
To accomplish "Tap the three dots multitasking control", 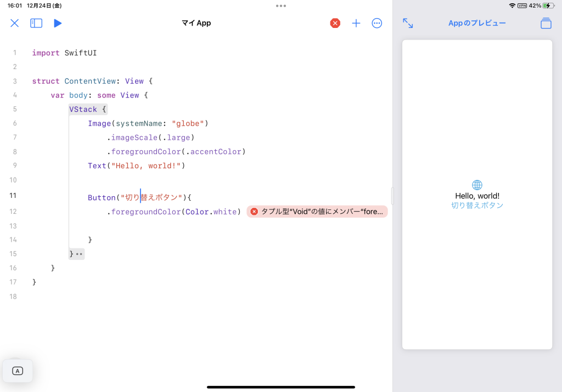I will pyautogui.click(x=281, y=5).
